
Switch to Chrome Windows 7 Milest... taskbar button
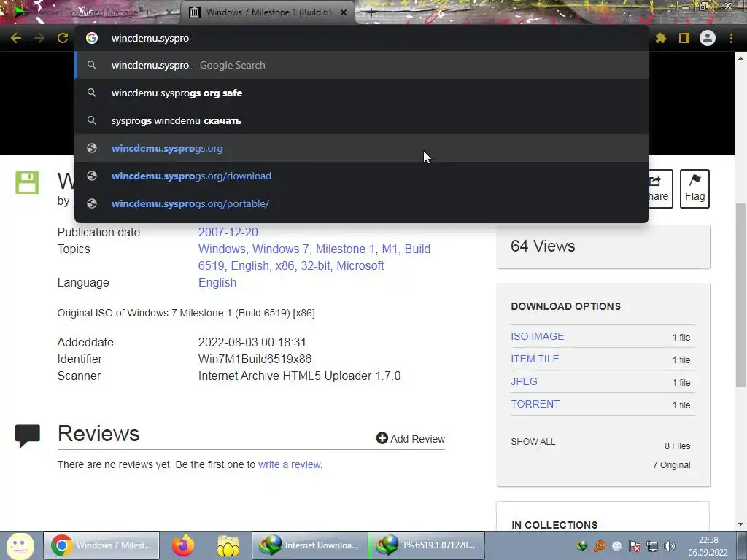point(101,545)
